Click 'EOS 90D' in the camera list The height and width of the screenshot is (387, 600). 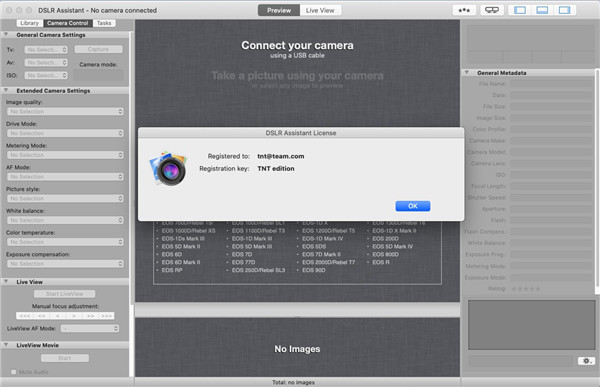tap(314, 270)
